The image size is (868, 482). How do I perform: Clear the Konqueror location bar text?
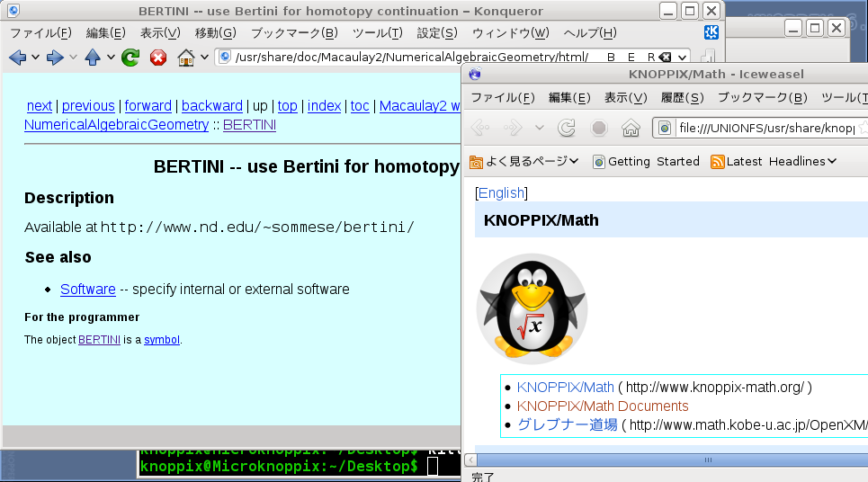tap(666, 57)
